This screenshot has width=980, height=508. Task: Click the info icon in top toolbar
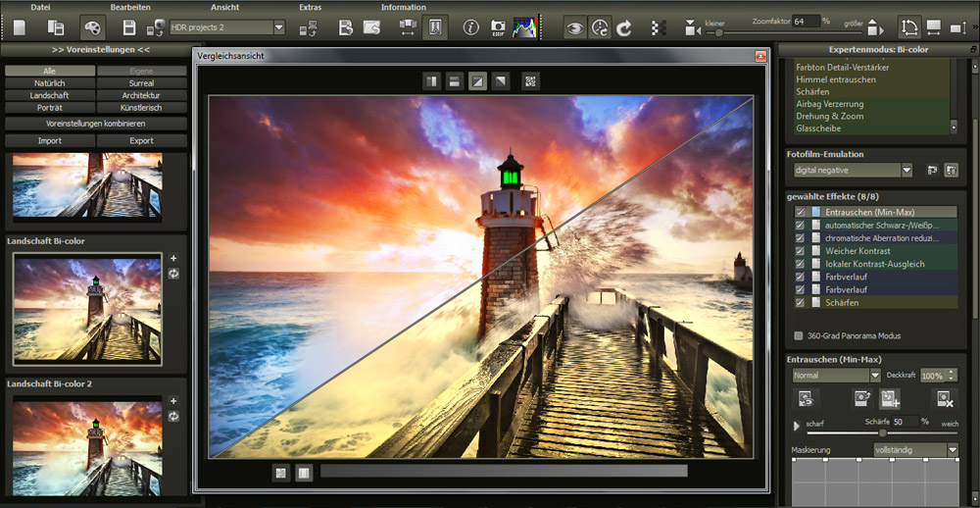click(x=470, y=27)
